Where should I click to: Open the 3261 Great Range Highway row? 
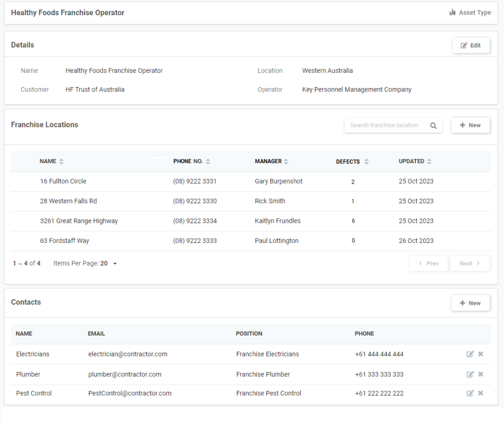tap(79, 221)
